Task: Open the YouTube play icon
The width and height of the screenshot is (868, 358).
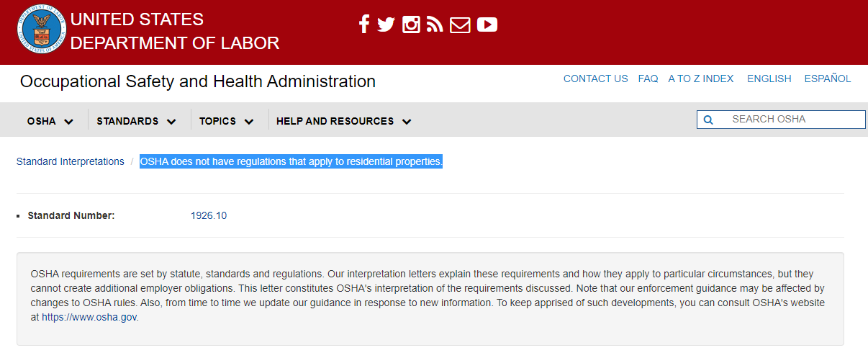Action: [487, 25]
